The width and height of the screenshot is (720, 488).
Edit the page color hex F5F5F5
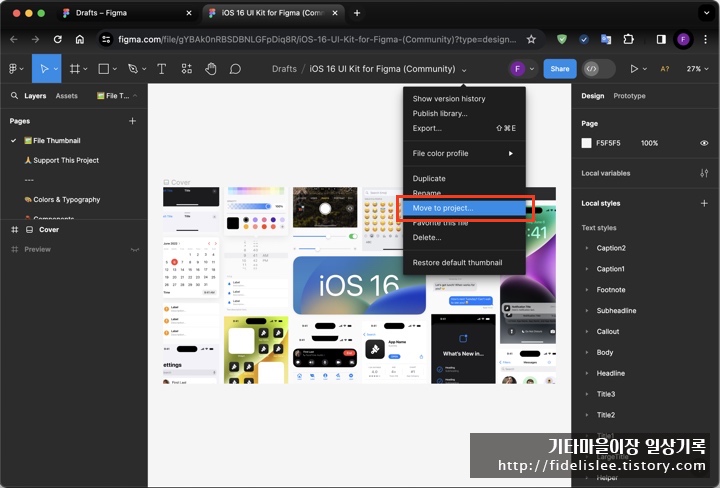coord(608,143)
